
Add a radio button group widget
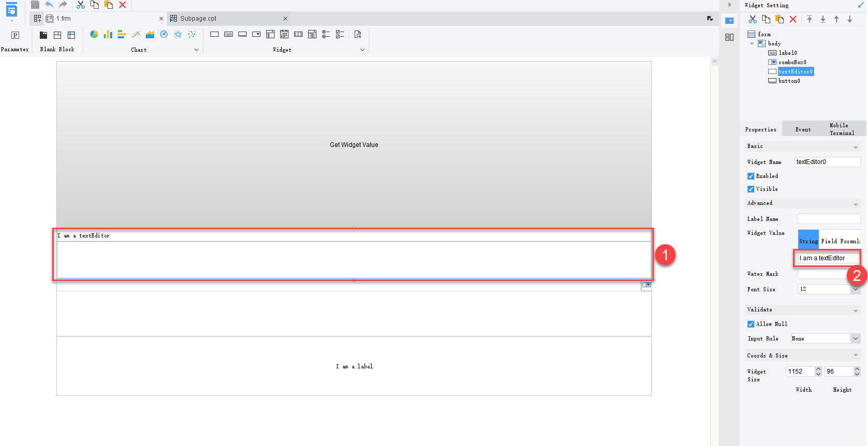[326, 34]
